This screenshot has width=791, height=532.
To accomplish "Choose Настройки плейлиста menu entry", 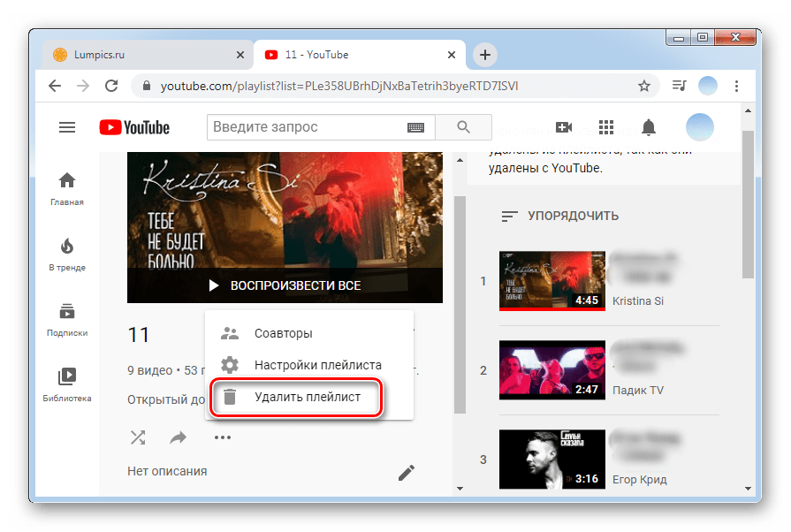I will click(x=309, y=365).
